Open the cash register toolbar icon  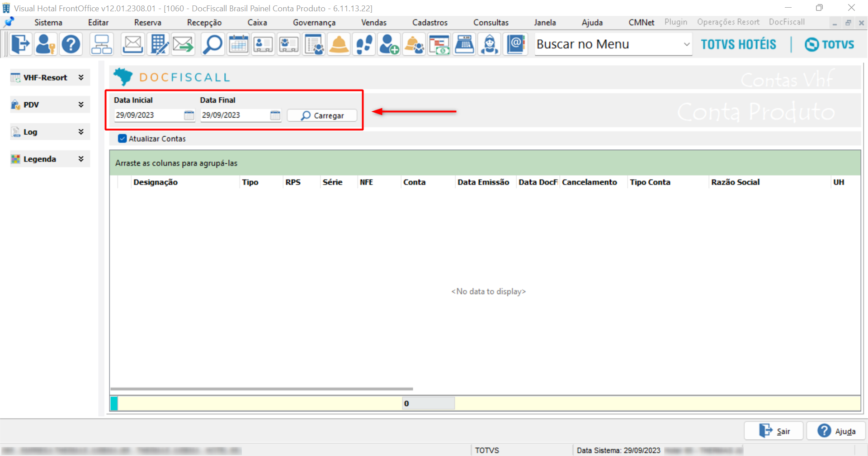click(x=464, y=44)
